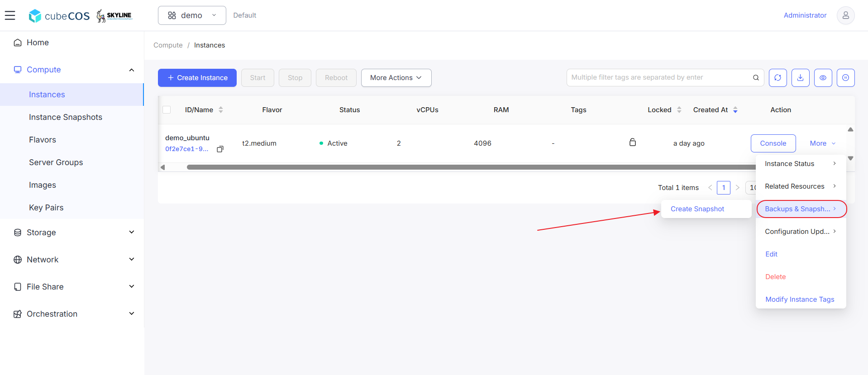This screenshot has width=868, height=375.
Task: Expand the More Actions dropdown
Action: [x=396, y=78]
